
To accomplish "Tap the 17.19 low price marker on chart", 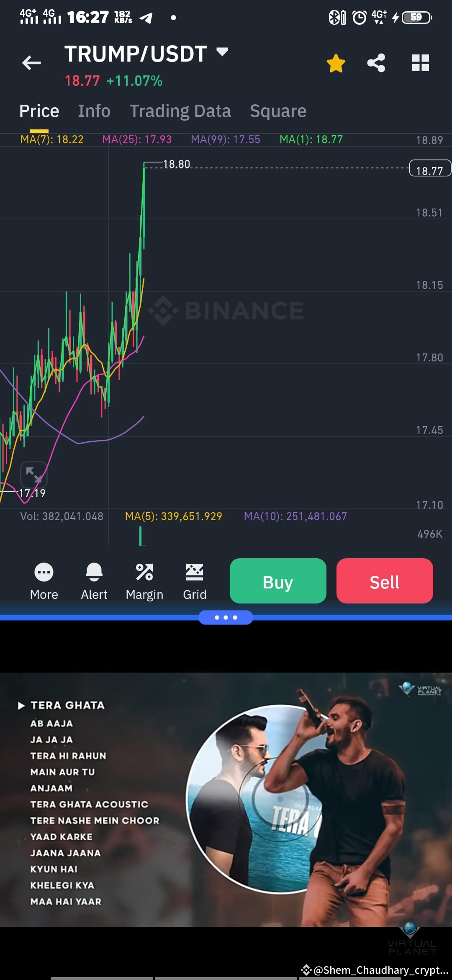I will pos(32,493).
